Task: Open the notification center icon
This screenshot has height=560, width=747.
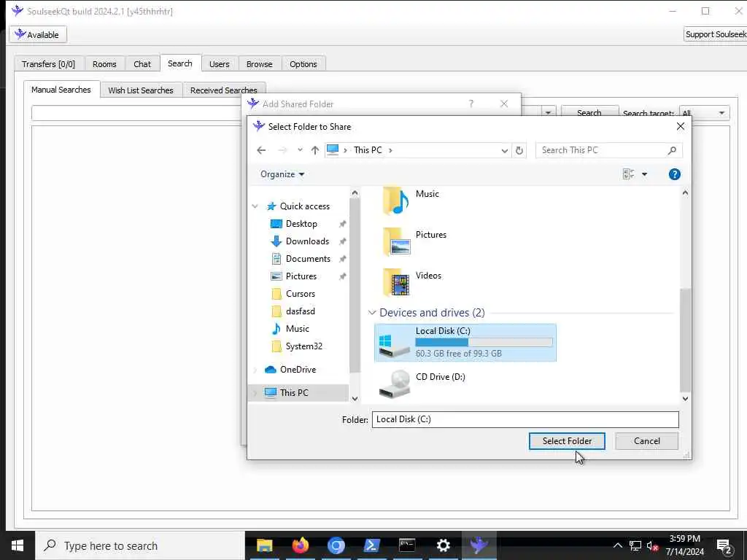Action: click(724, 546)
